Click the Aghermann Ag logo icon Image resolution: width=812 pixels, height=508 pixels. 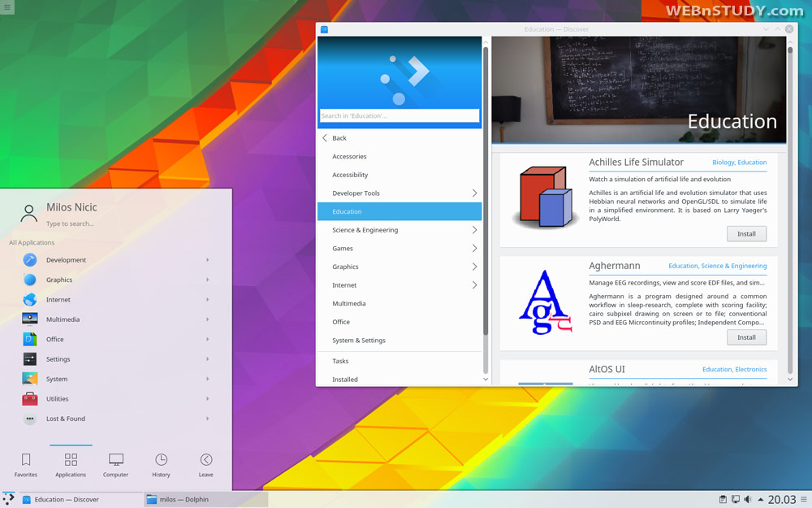point(546,302)
